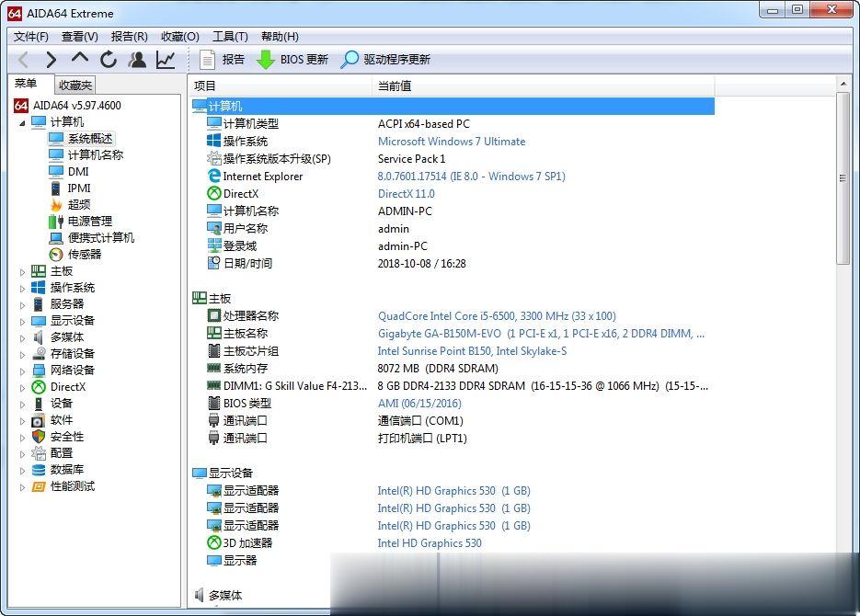Viewport: 860px width, 616px height.
Task: Click the 电源管理 battery icon
Action: (x=55, y=222)
